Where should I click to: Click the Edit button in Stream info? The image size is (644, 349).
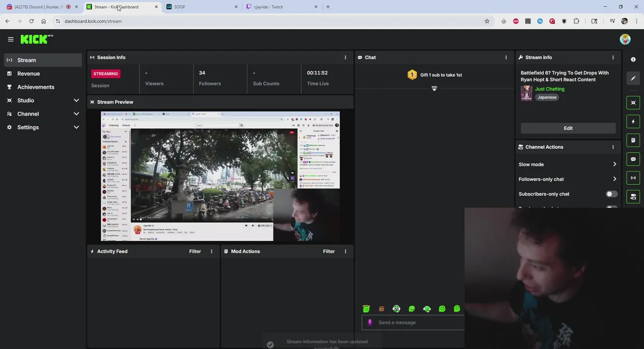pos(568,128)
